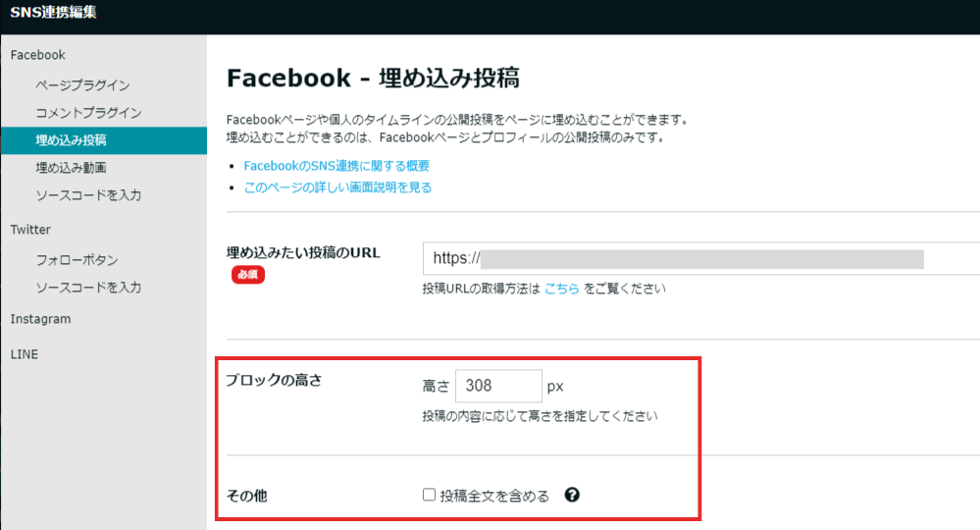Open the Twitter section in sidebar
This screenshot has height=530, width=980.
tap(30, 230)
